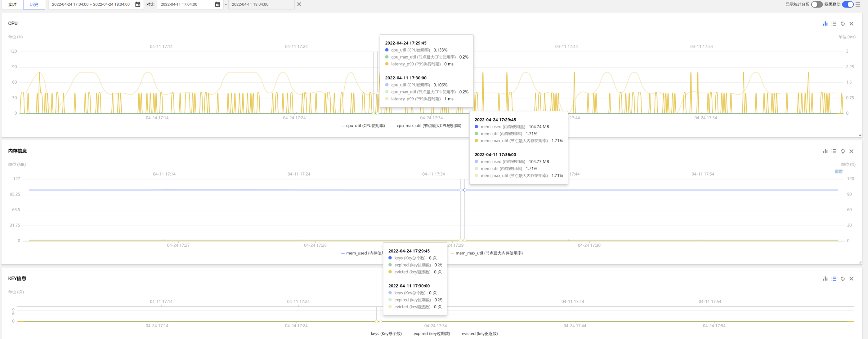The image size is (868, 339).
Task: Open list view in CPU panel
Action: click(x=834, y=24)
